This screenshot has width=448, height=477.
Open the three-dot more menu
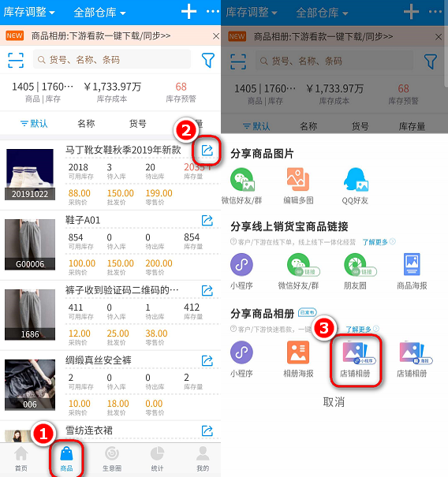pyautogui.click(x=213, y=12)
